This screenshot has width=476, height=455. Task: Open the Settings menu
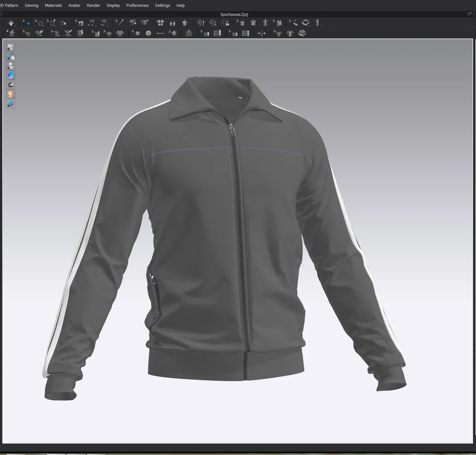point(162,6)
